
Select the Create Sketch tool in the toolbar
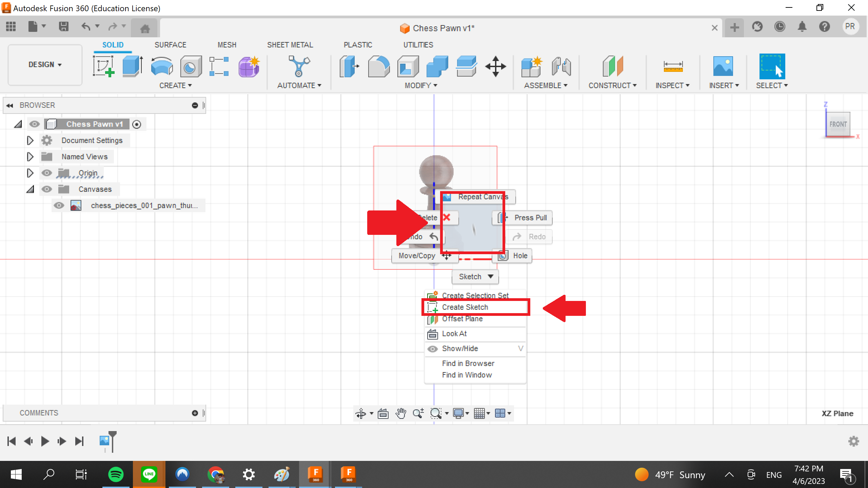pos(104,66)
